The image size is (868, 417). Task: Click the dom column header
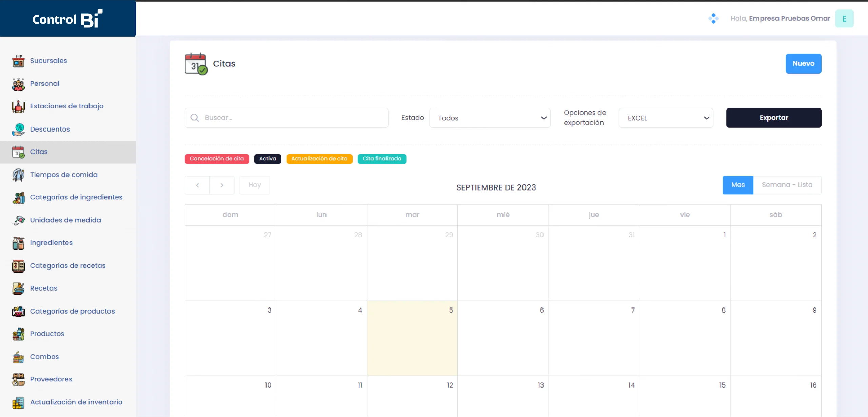231,215
